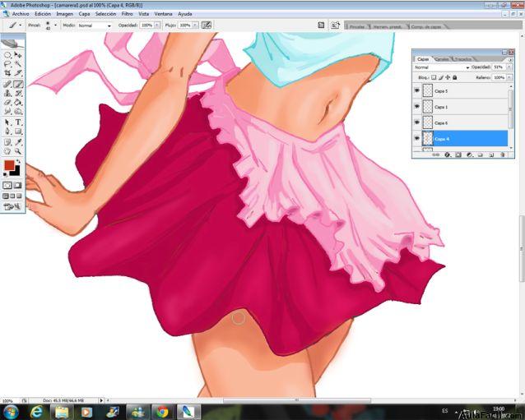
Task: Select the Notes tool
Action: pyautogui.click(x=7, y=142)
